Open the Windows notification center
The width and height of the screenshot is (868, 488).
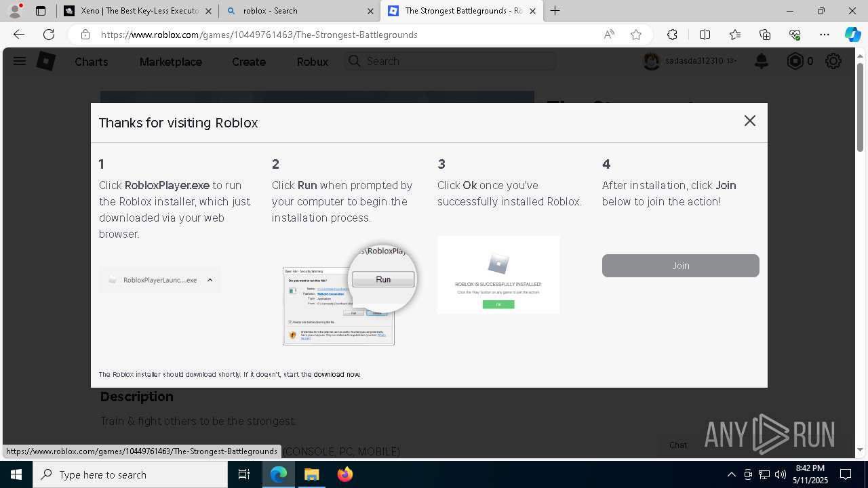point(846,474)
